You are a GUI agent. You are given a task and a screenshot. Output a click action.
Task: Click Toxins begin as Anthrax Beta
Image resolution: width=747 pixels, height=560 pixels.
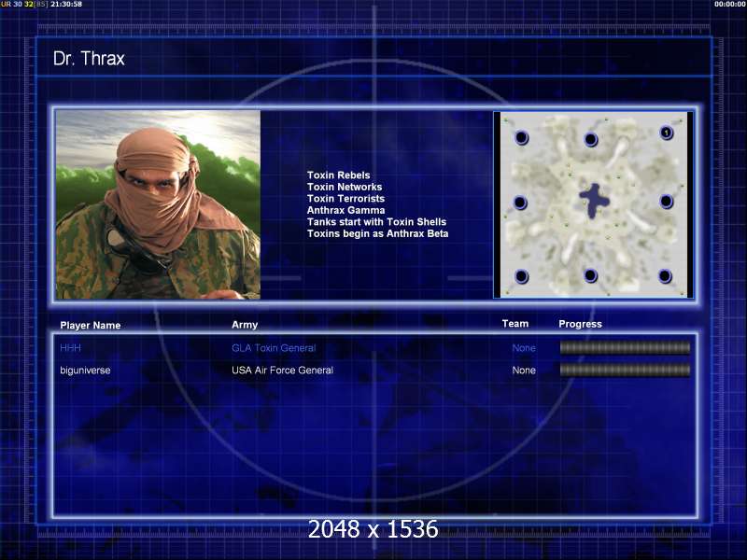(x=377, y=233)
